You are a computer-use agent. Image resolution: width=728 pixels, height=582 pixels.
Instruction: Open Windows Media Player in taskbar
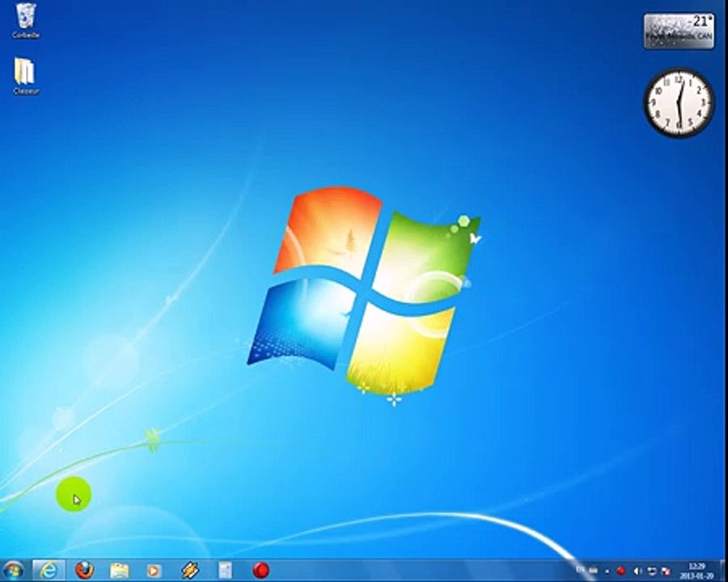154,571
